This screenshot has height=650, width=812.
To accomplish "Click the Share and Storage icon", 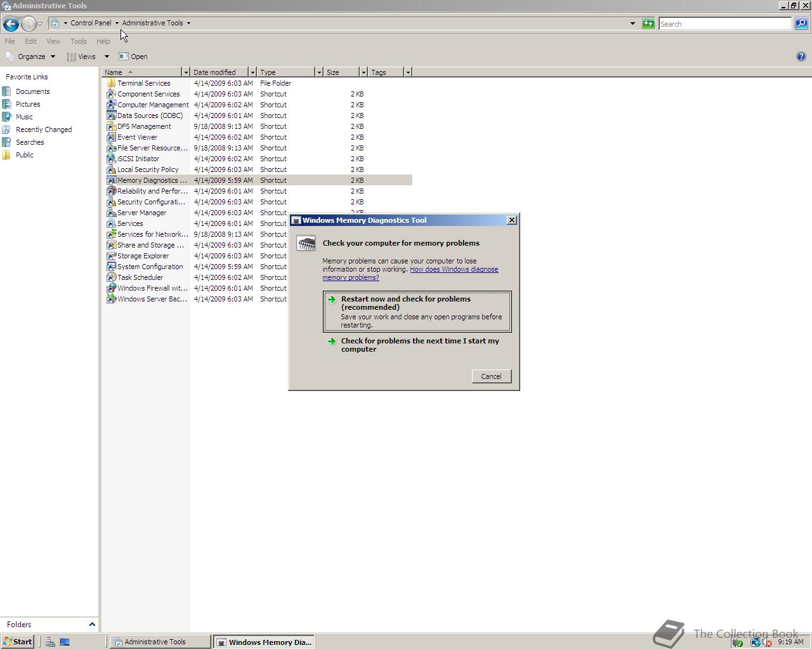I will click(111, 245).
